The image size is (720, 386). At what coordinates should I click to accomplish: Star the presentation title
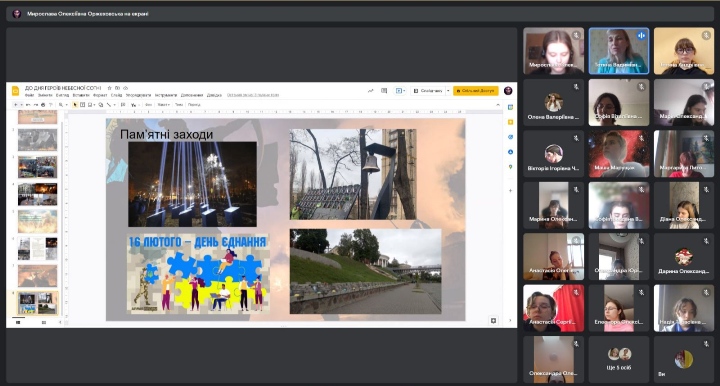pyautogui.click(x=109, y=88)
